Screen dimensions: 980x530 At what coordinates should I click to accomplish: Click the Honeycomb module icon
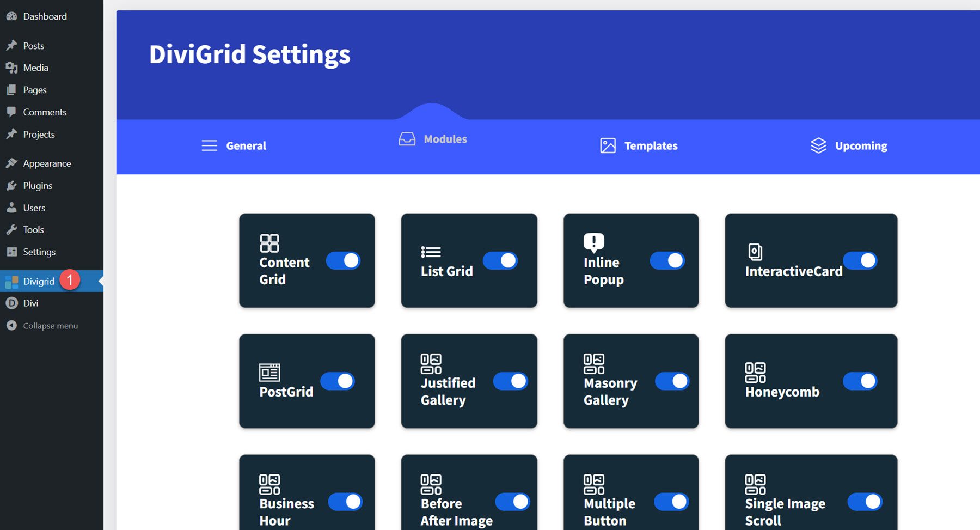click(756, 373)
